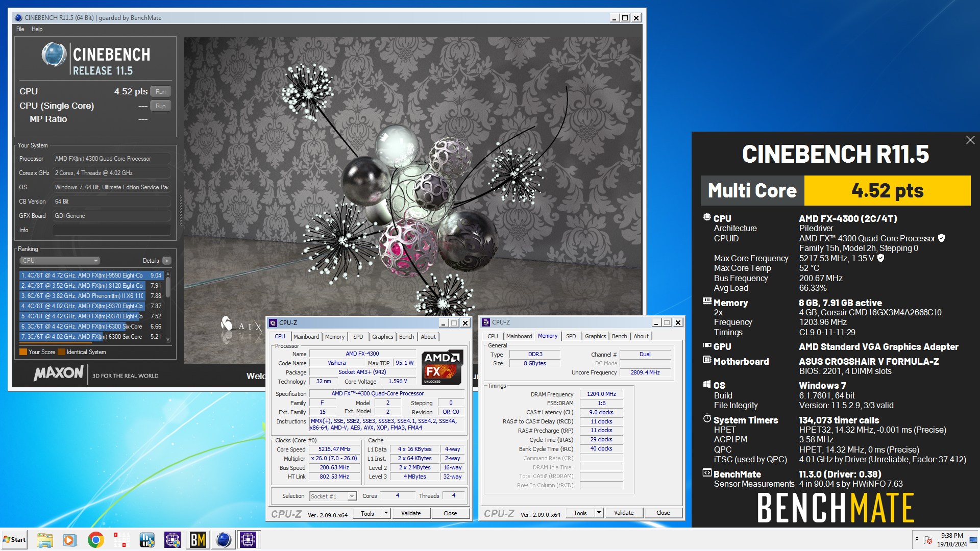Screen dimensions: 980x551
Task: Open Tools dropdown arrow in left CPU-Z
Action: 386,513
